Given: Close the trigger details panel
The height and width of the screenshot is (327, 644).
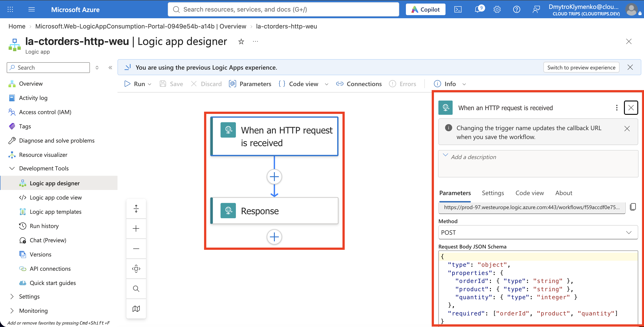Looking at the screenshot, I should (631, 108).
